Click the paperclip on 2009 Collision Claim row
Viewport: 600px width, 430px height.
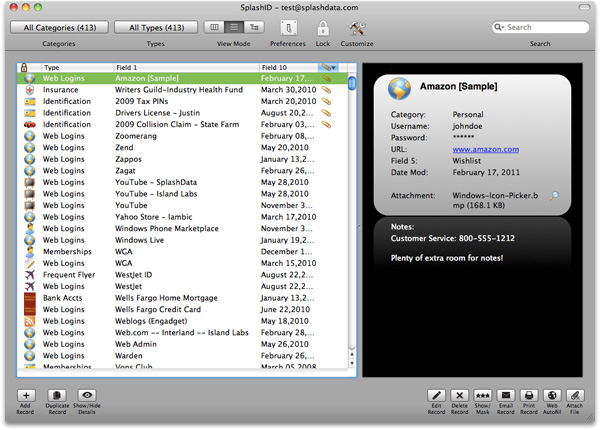pyautogui.click(x=326, y=124)
